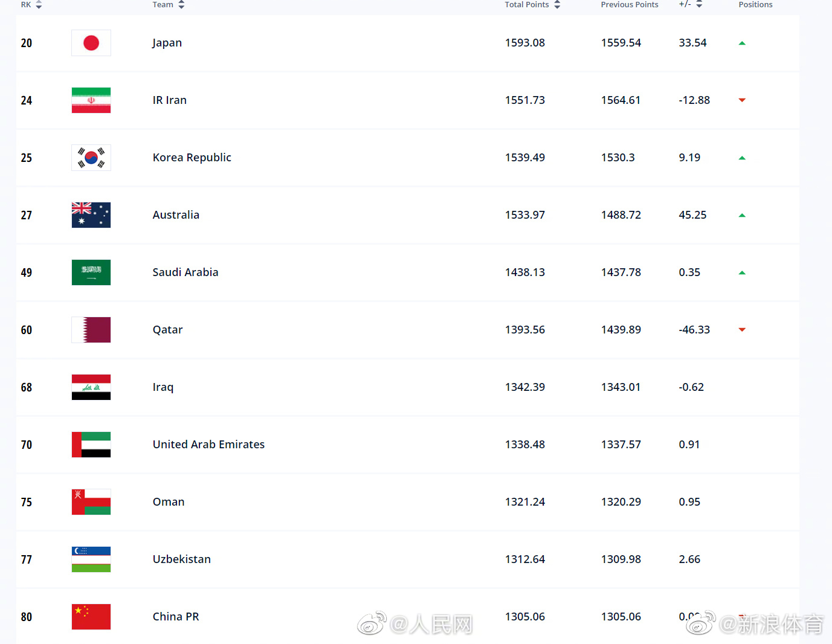
Task: Click the Qatar flag icon
Action: click(91, 330)
